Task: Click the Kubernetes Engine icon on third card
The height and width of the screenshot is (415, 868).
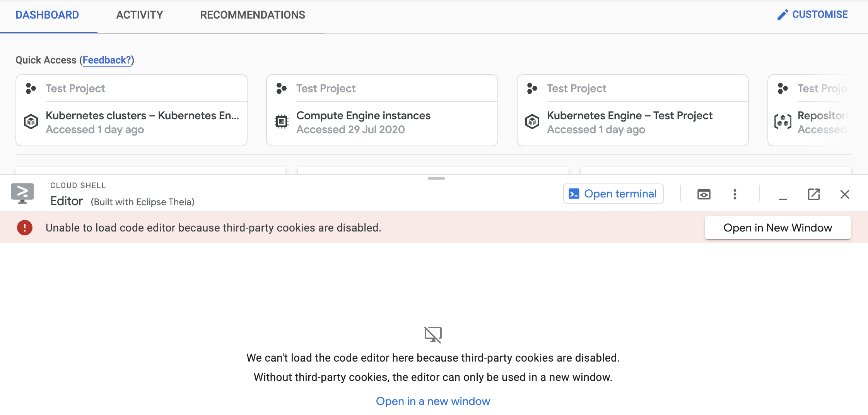Action: (x=533, y=121)
